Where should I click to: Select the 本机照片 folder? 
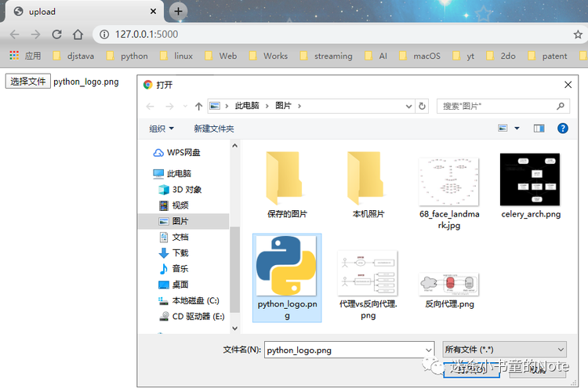[368, 184]
